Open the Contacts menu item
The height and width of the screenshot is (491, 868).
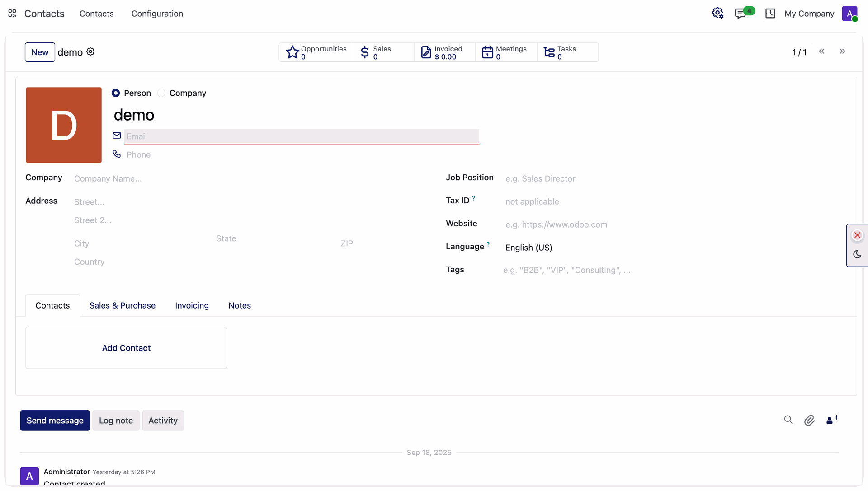pos(97,14)
